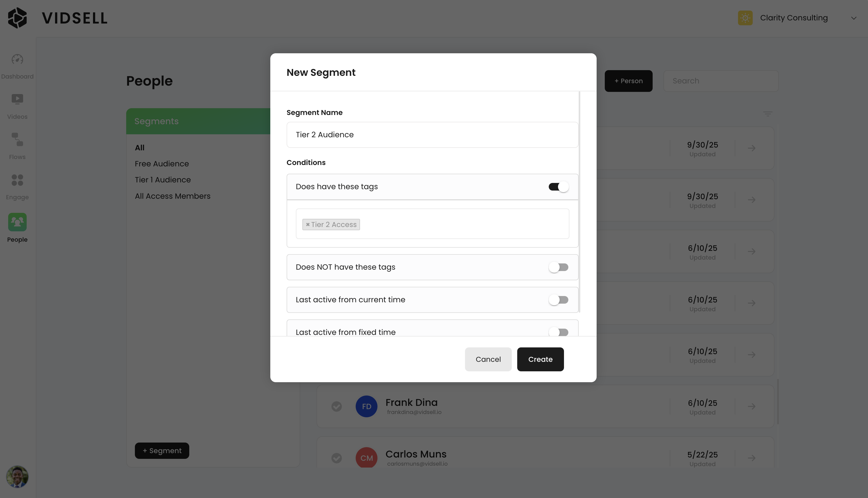This screenshot has height=498, width=868.
Task: Select the "All Access Members" segment
Action: (172, 196)
